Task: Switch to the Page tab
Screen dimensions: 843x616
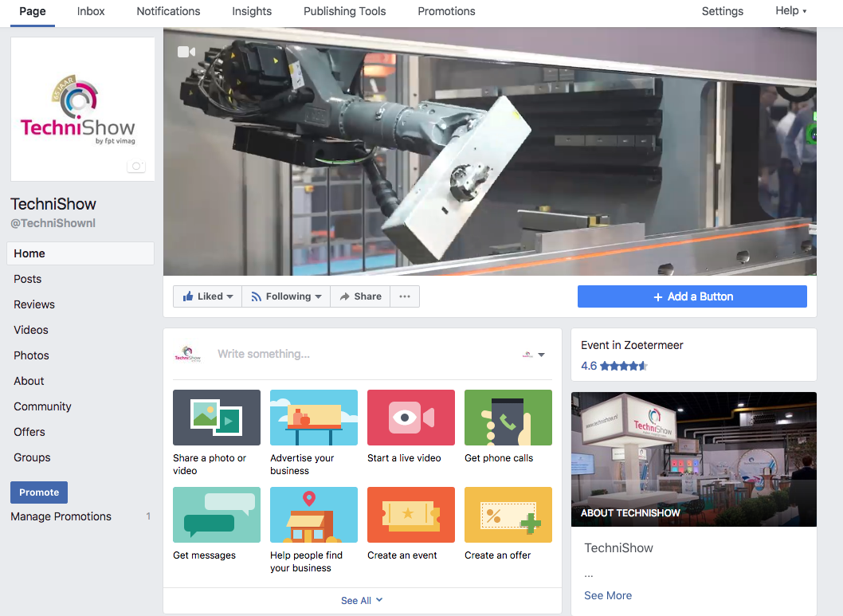Action: pyautogui.click(x=33, y=11)
